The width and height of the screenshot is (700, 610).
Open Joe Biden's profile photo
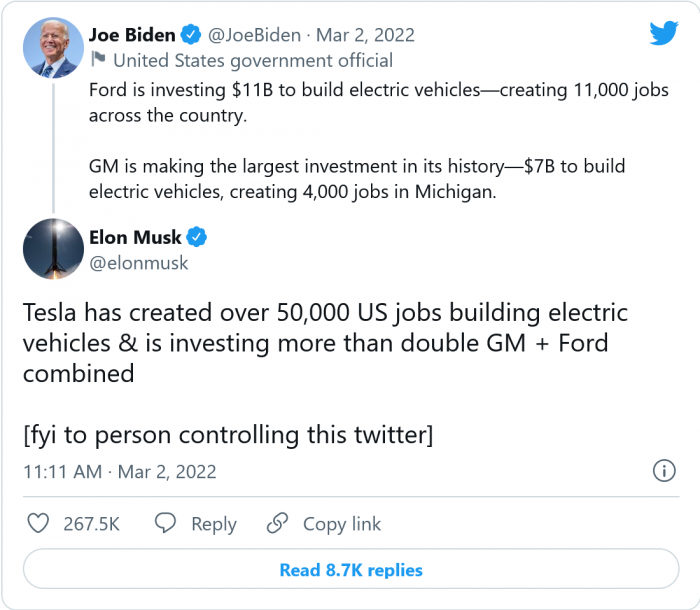[52, 47]
